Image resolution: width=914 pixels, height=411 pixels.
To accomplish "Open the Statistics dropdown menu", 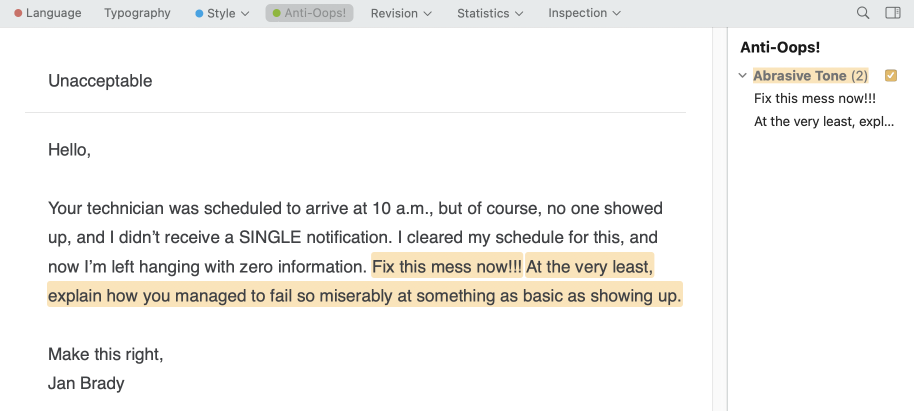I will pyautogui.click(x=490, y=13).
